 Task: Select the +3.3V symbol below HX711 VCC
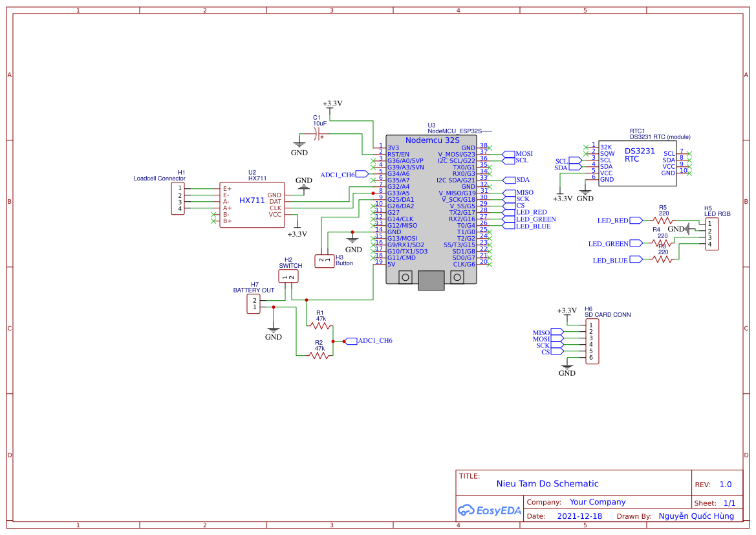coord(297,230)
